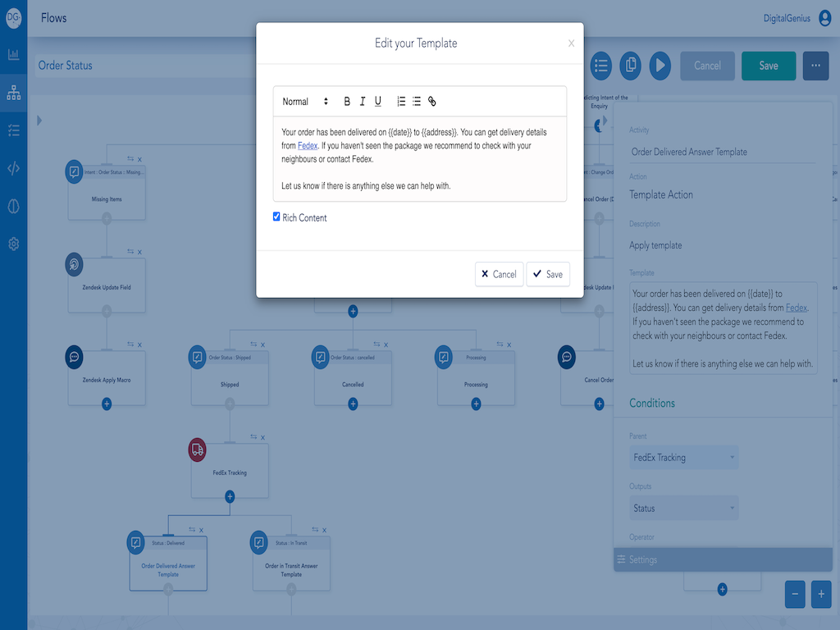Close the Edit your Template dialog

571,43
